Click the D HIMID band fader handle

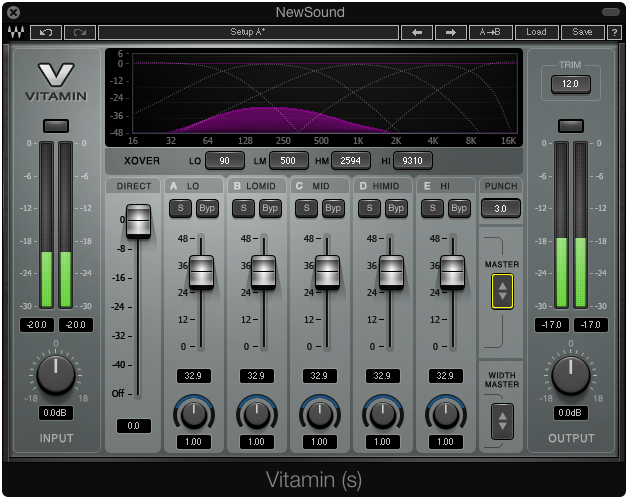(x=391, y=272)
